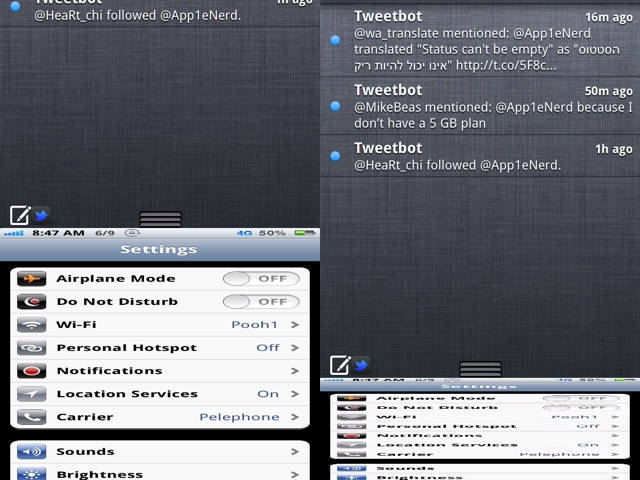
Task: Tap the 'Settings' title in the full-size navigation bar
Action: coord(159,249)
